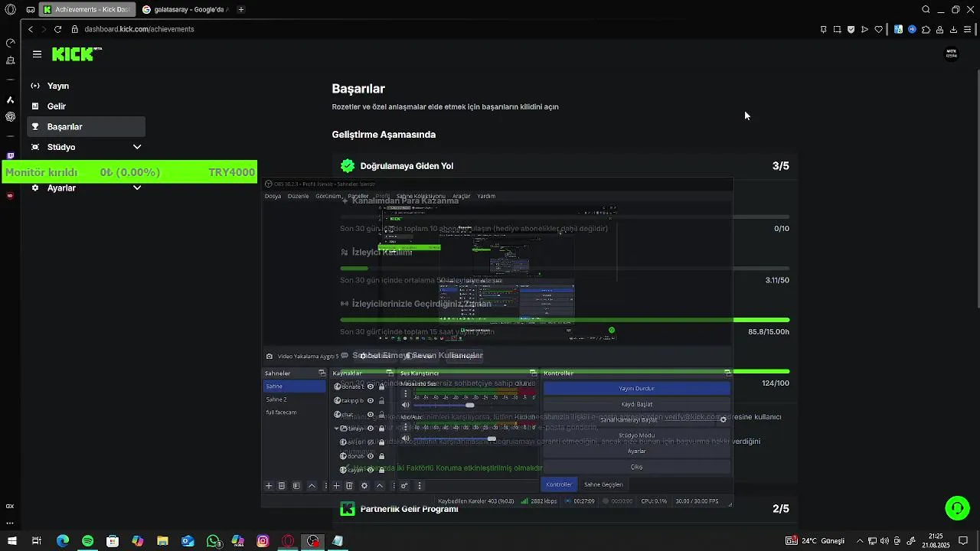Toggle visibility of OBS tarayıcı group source
Image resolution: width=980 pixels, height=551 pixels.
click(371, 429)
